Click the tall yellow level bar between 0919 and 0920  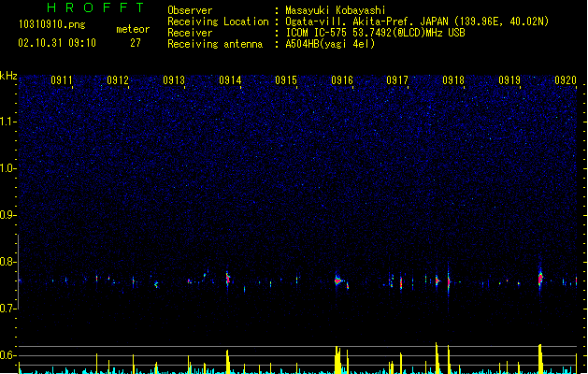(x=540, y=359)
